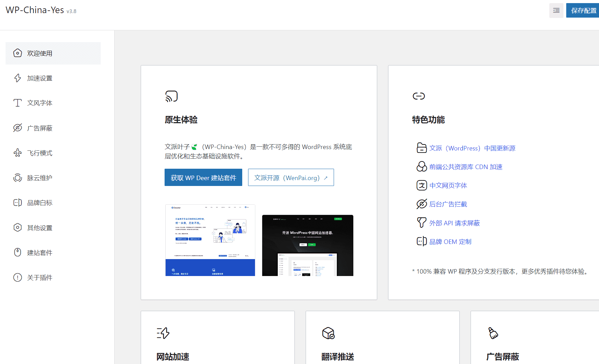
Task: Click the green leaf icon after 文派叶子
Action: [x=194, y=147]
